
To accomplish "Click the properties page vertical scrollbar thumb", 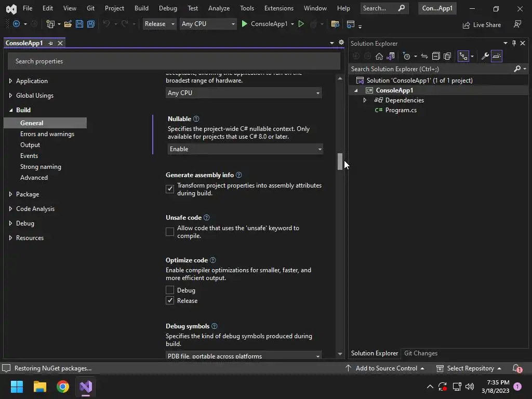I will (x=340, y=162).
